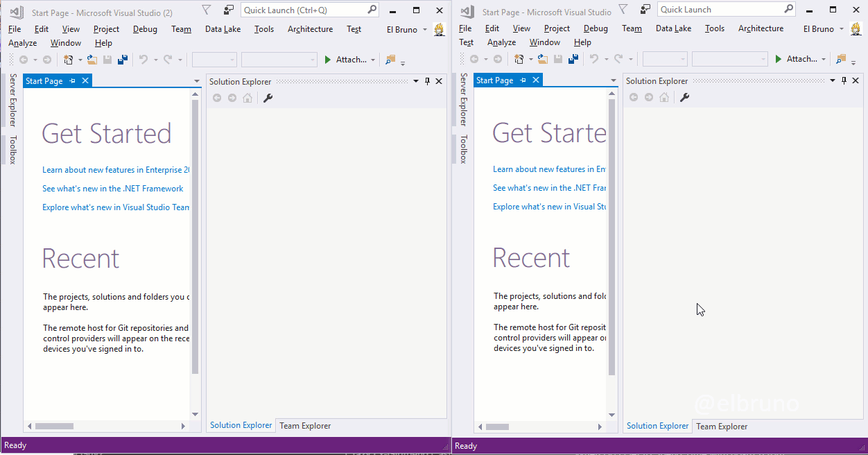Toggle the pin on right Start Page tab
Viewport: 868px width, 455px height.
[x=523, y=80]
